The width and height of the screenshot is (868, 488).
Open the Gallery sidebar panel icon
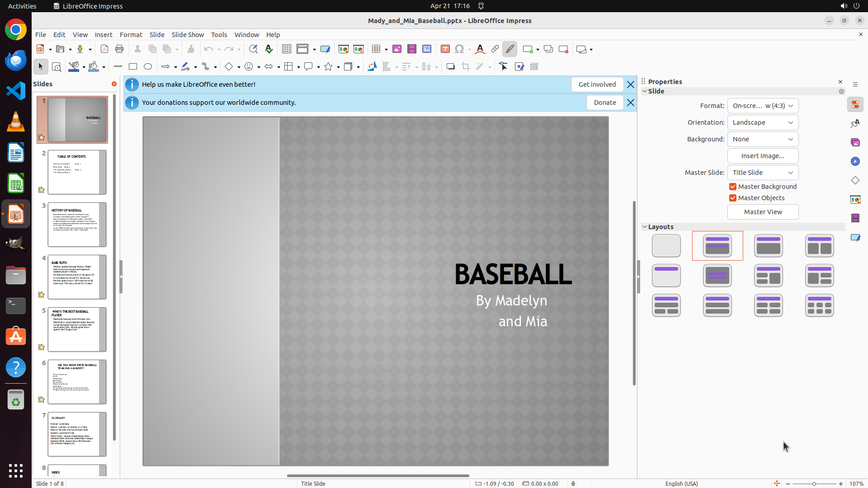(x=855, y=143)
